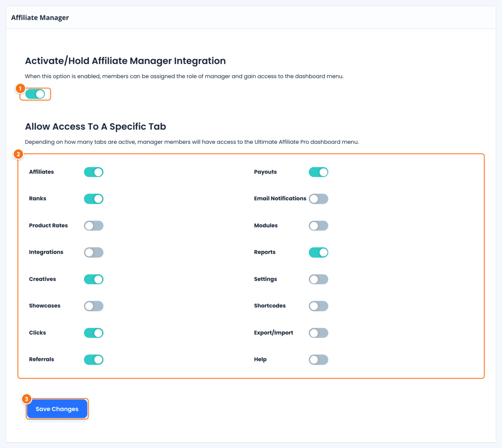Click the Modules label
502x448 pixels.
point(266,225)
